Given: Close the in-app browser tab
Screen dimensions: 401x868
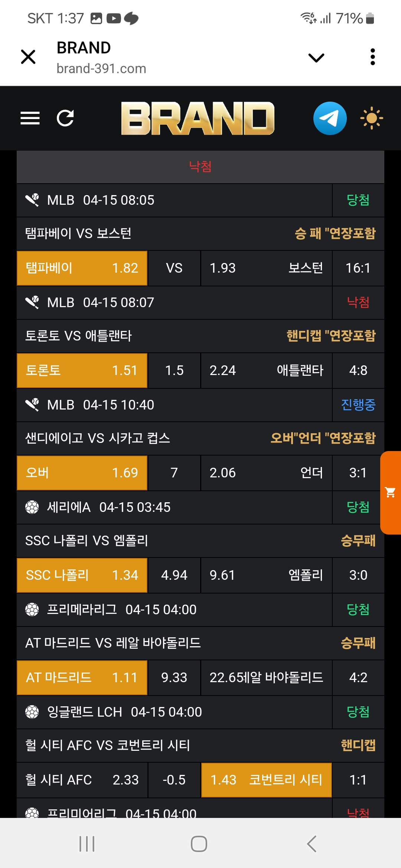Looking at the screenshot, I should click(x=28, y=57).
